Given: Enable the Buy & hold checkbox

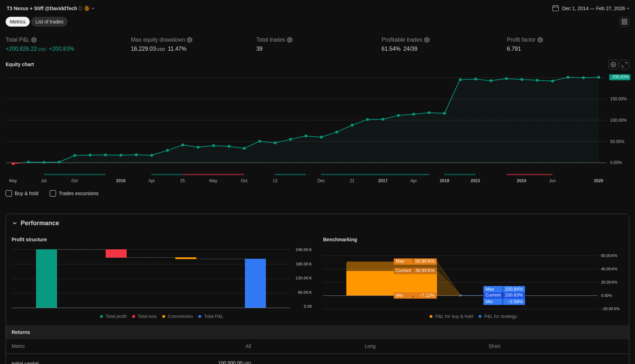Looking at the screenshot, I should pos(9,193).
